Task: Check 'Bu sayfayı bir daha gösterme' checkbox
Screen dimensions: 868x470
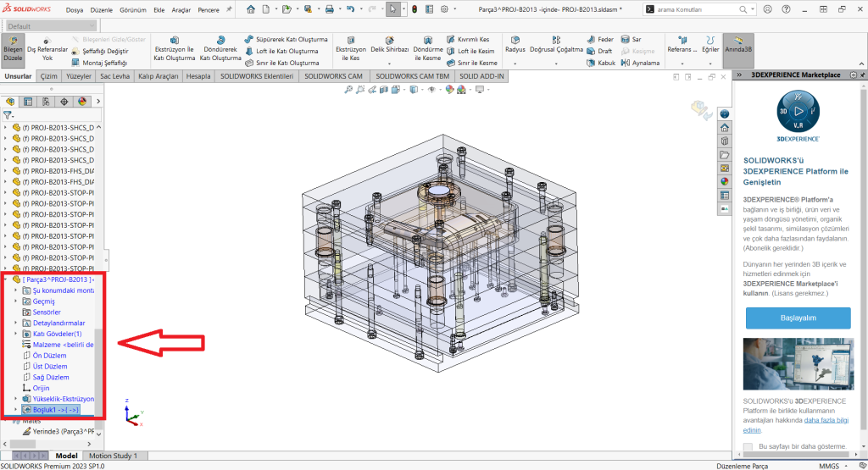Action: (x=748, y=446)
